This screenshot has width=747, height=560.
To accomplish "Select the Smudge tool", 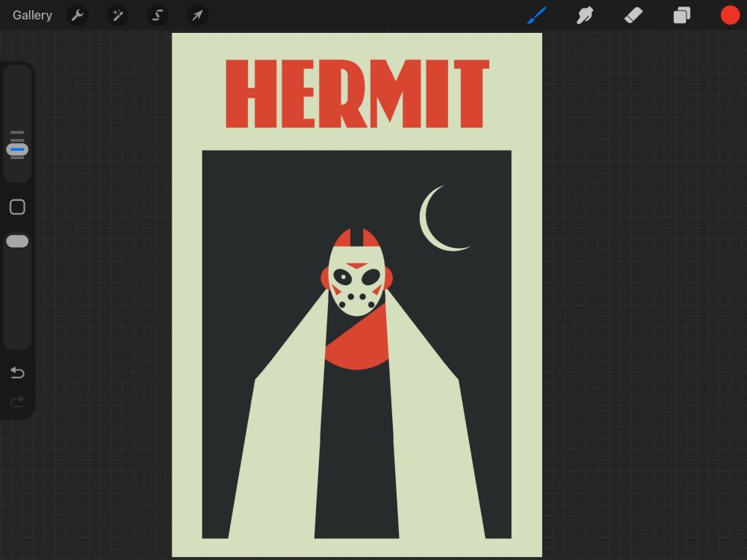I will click(585, 15).
